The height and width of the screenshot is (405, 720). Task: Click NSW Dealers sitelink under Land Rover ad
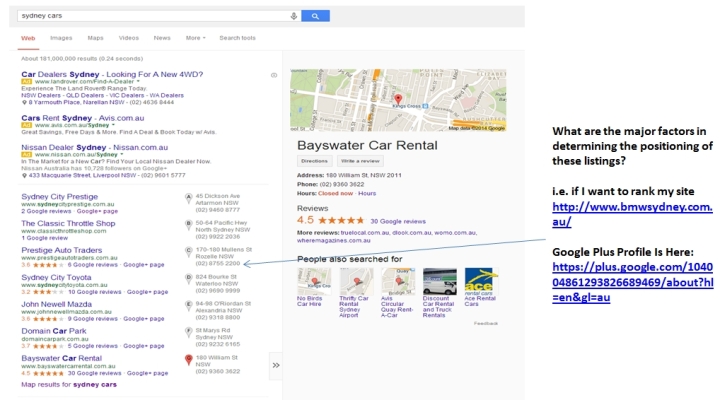click(39, 96)
